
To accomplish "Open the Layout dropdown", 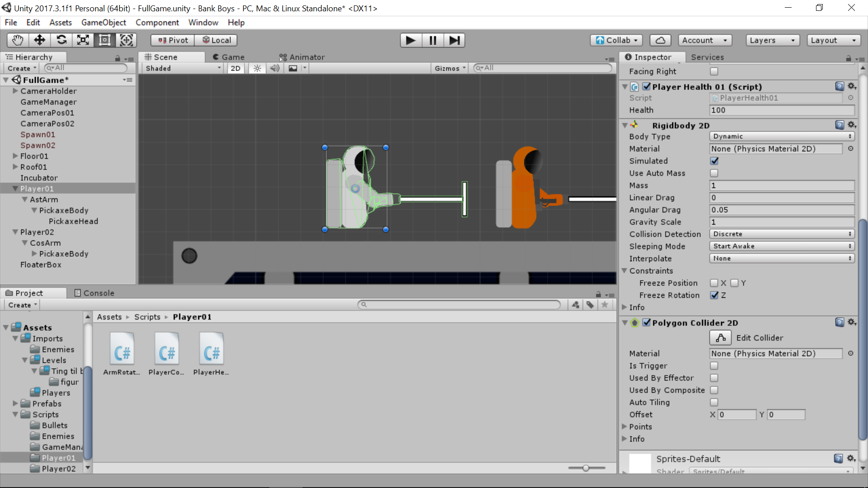I will (834, 40).
